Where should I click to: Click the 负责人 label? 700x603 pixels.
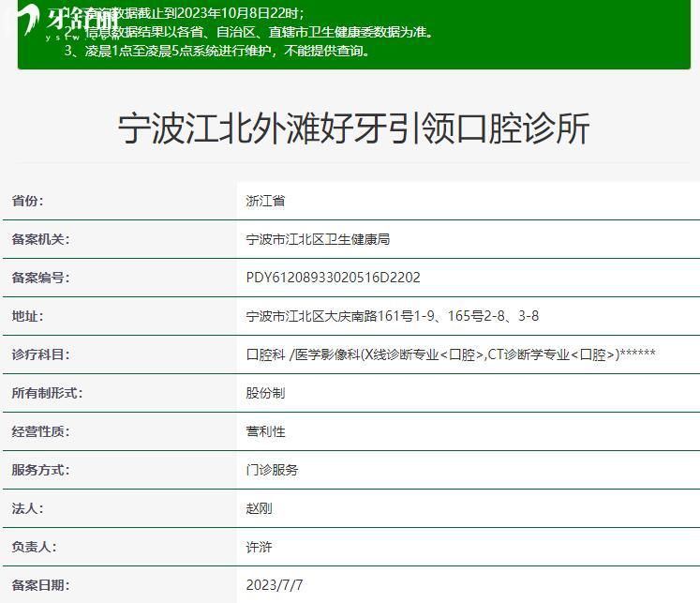point(35,547)
